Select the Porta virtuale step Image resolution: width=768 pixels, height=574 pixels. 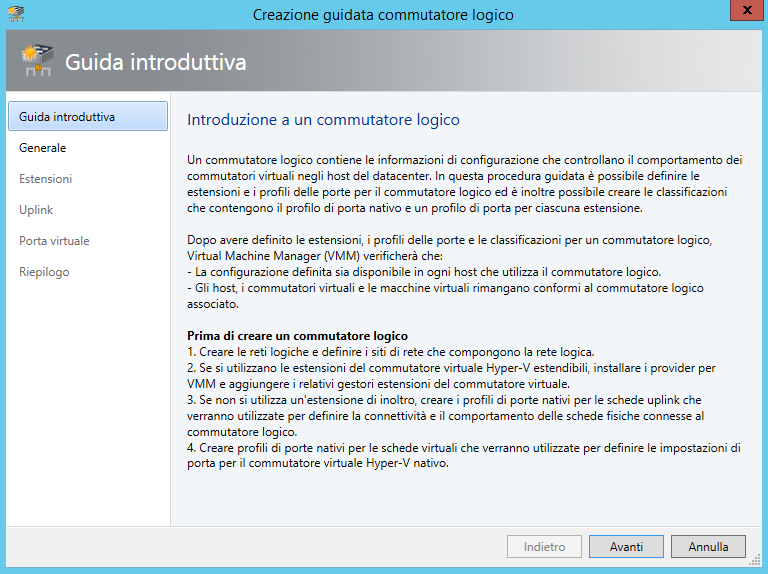tap(54, 241)
